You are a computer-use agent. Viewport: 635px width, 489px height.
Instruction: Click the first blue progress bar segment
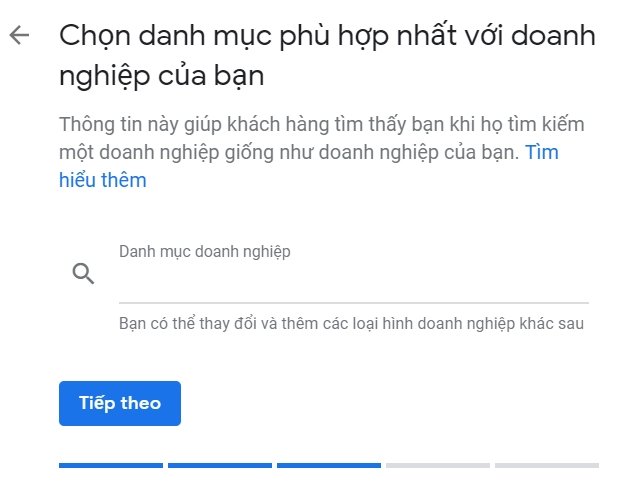[111, 465]
